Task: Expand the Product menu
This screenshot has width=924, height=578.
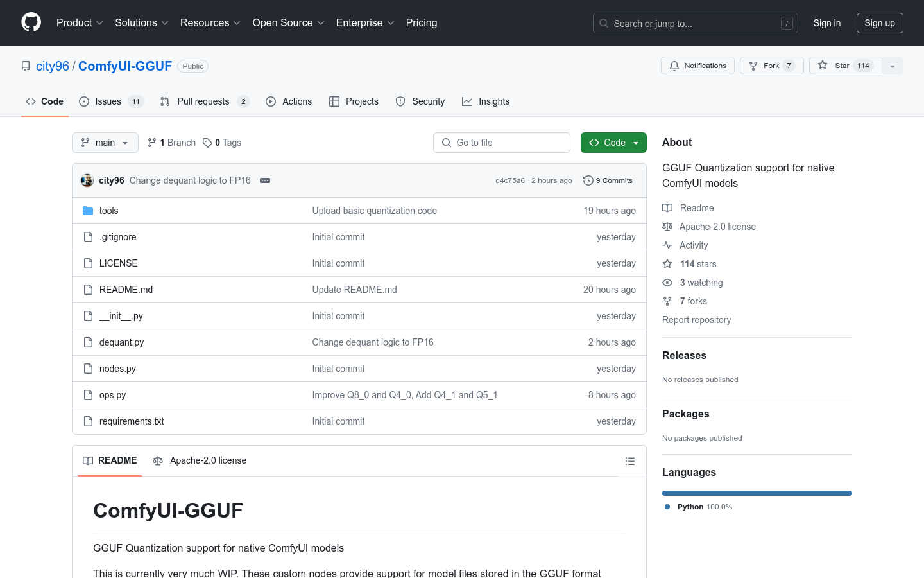Action: 80,23
